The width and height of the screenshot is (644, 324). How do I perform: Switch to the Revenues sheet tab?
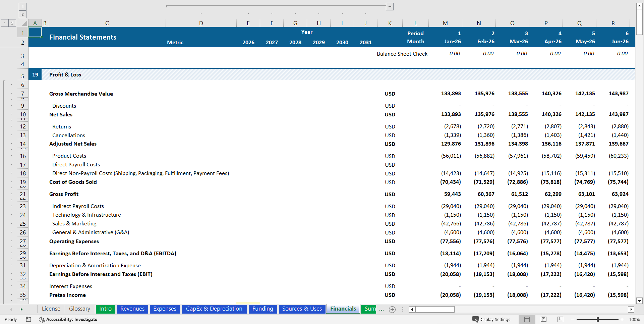(x=132, y=309)
